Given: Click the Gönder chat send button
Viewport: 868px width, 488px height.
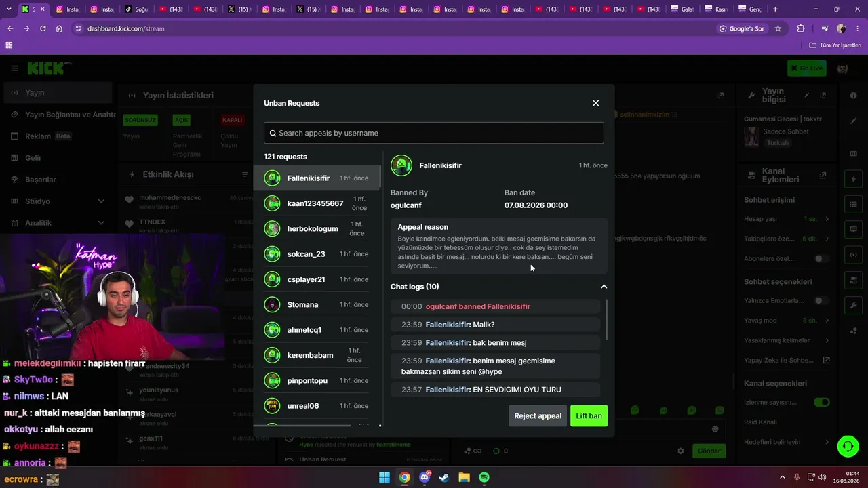Looking at the screenshot, I should 709,451.
